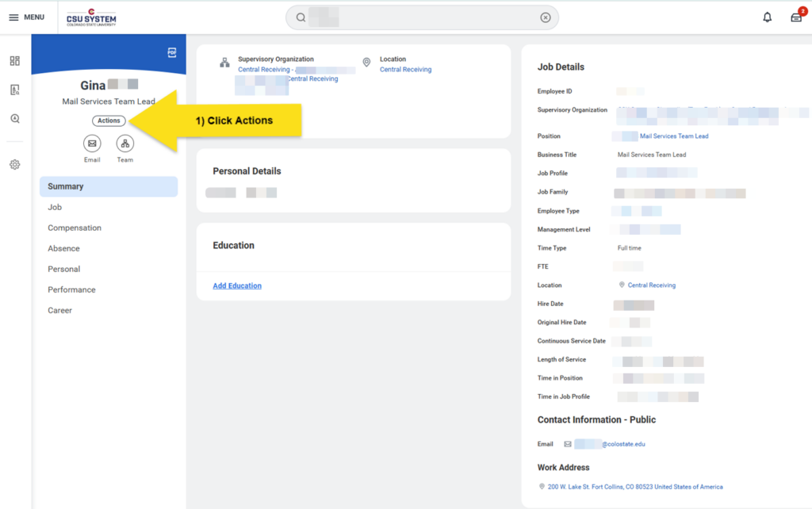Open the 200 W. Lake St. work address link
812x509 pixels.
coord(635,487)
